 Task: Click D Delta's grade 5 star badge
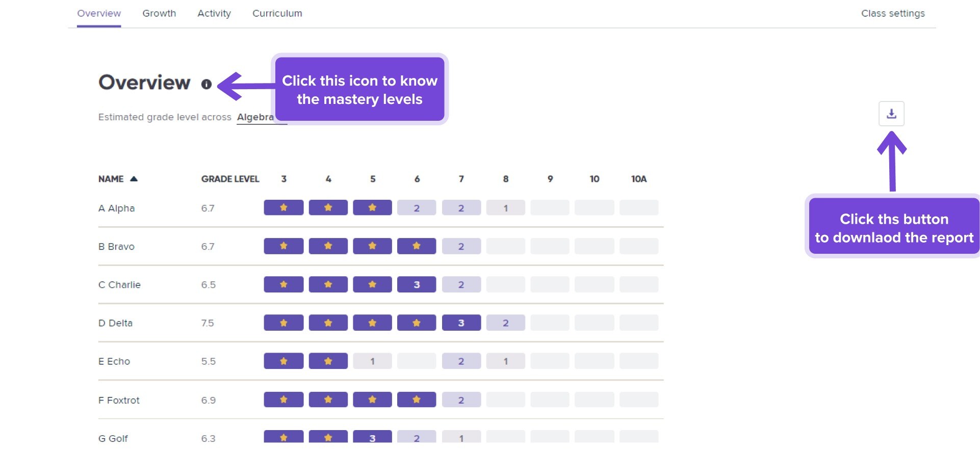(372, 323)
